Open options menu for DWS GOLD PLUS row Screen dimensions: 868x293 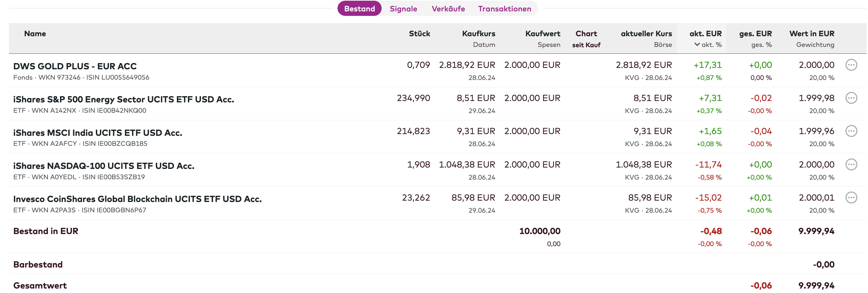pyautogui.click(x=851, y=65)
